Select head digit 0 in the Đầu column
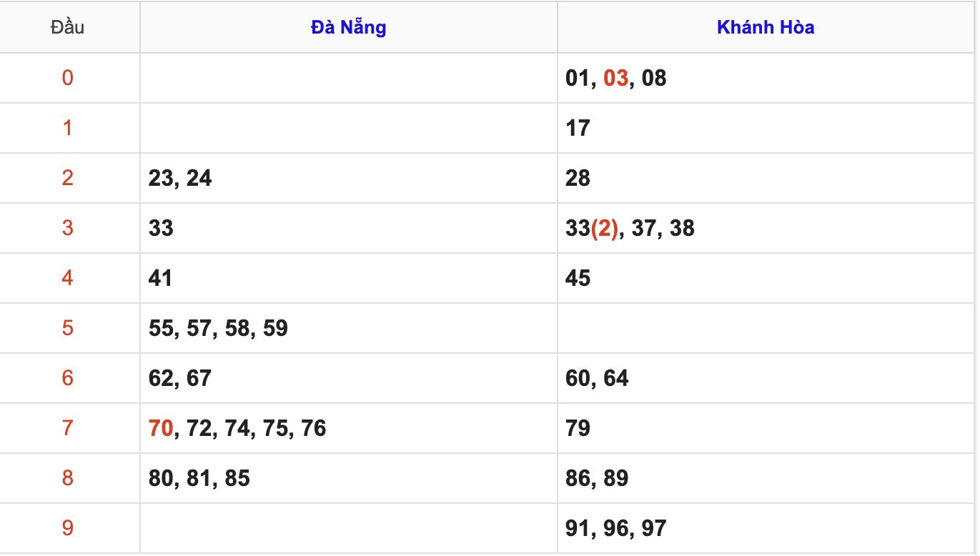 click(x=68, y=78)
